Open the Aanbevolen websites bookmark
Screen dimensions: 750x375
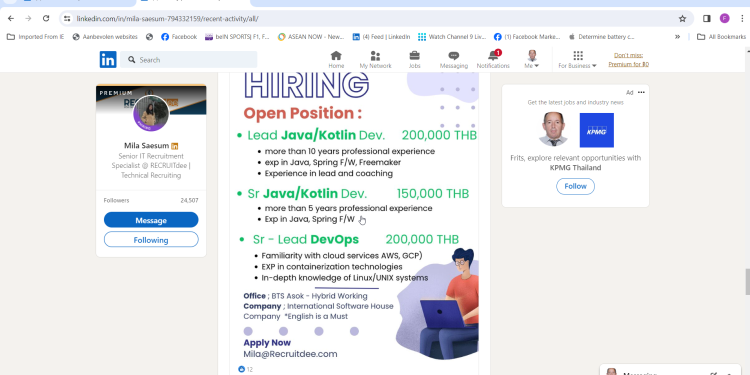click(x=105, y=37)
